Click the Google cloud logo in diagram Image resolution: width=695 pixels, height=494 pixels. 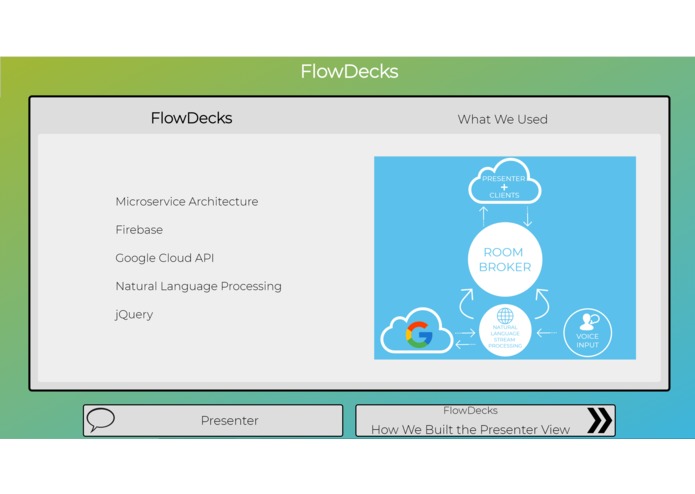pos(417,331)
